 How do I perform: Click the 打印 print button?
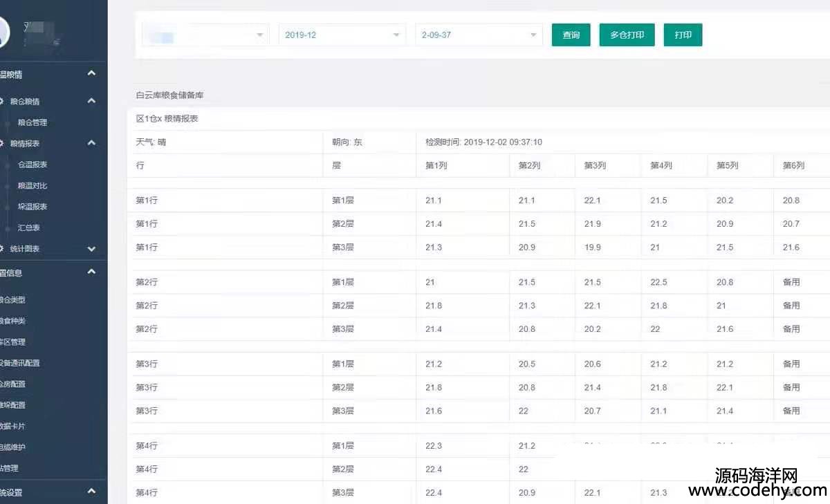683,35
